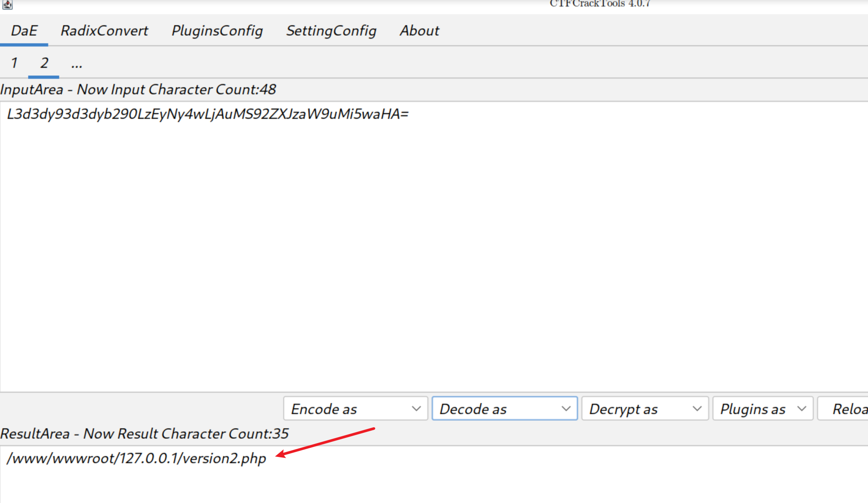Open the About tab

point(419,31)
